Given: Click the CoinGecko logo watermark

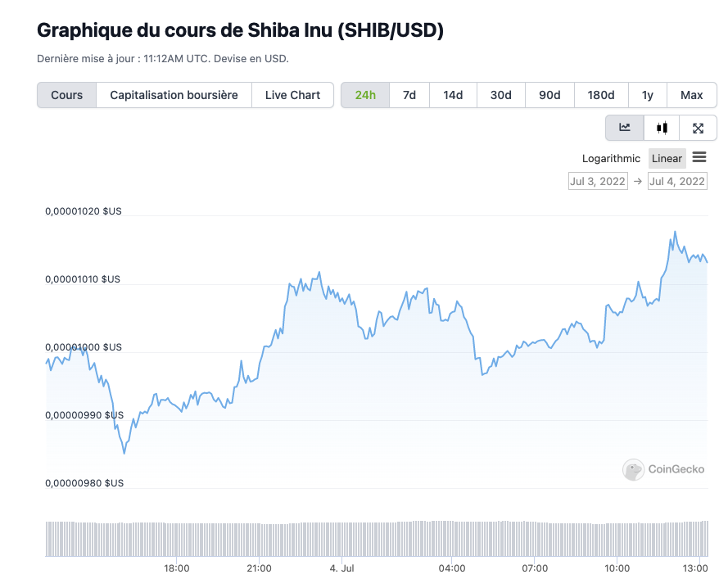Looking at the screenshot, I should click(663, 469).
